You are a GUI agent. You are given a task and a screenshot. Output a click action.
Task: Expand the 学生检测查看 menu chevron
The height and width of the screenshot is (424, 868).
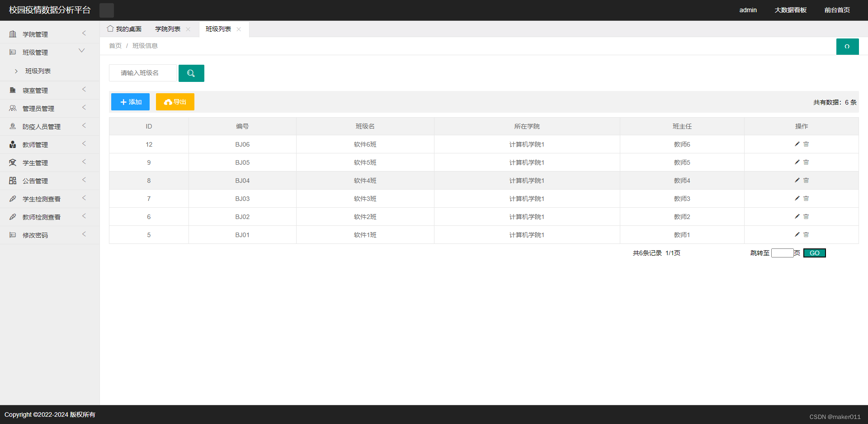tap(84, 198)
